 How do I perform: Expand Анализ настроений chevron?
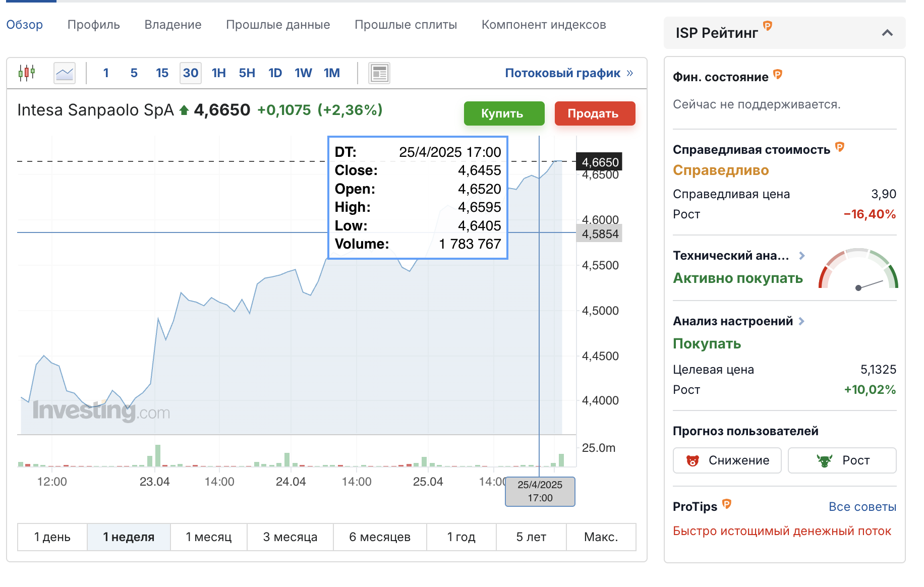(801, 321)
